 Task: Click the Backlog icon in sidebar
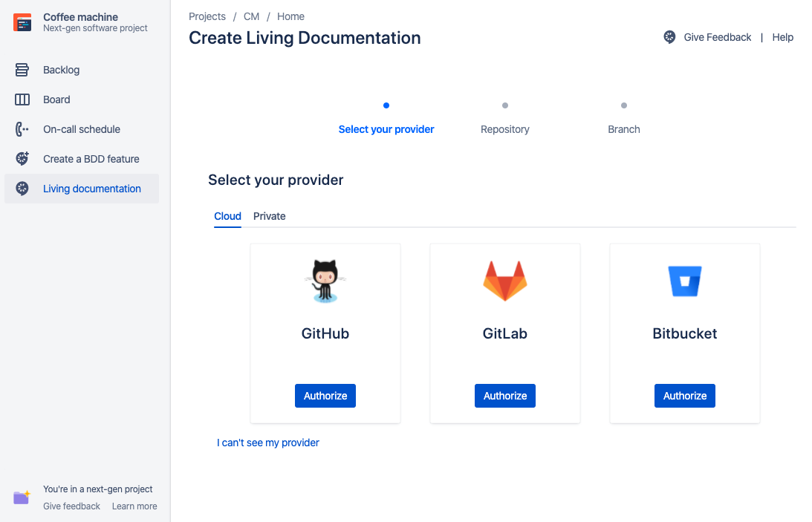coord(22,70)
